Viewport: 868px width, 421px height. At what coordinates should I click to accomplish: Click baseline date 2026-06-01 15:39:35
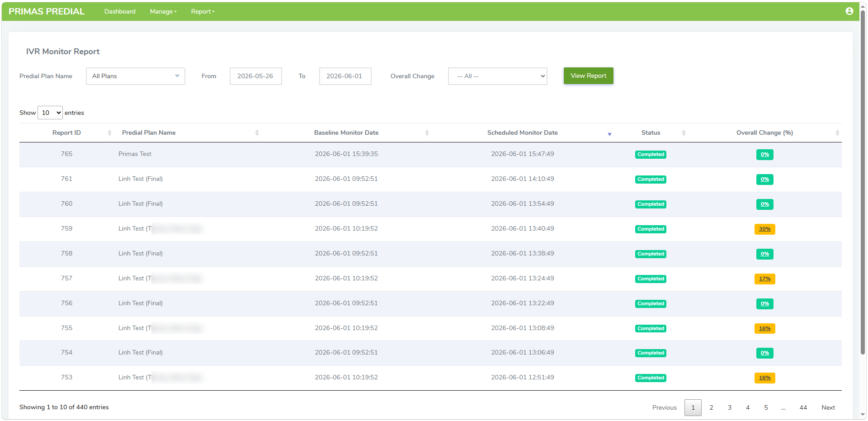point(346,154)
